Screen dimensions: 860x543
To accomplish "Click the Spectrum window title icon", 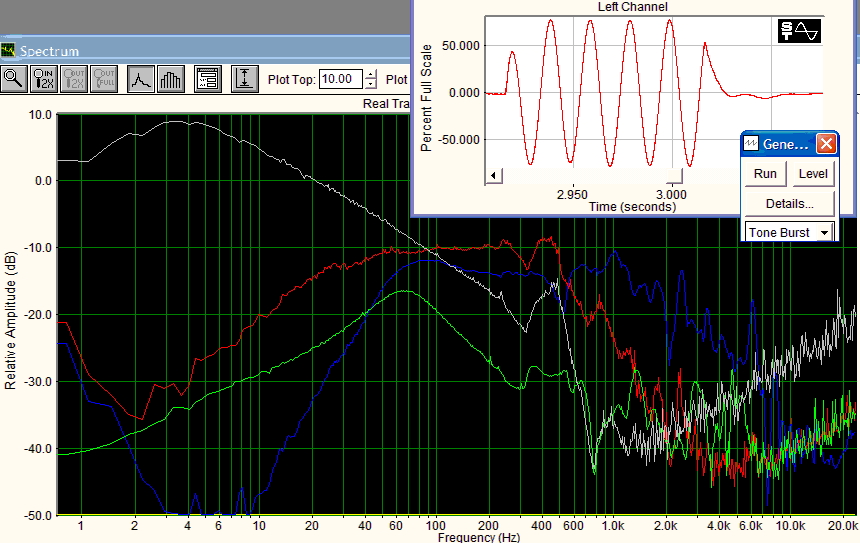I will (x=8, y=51).
